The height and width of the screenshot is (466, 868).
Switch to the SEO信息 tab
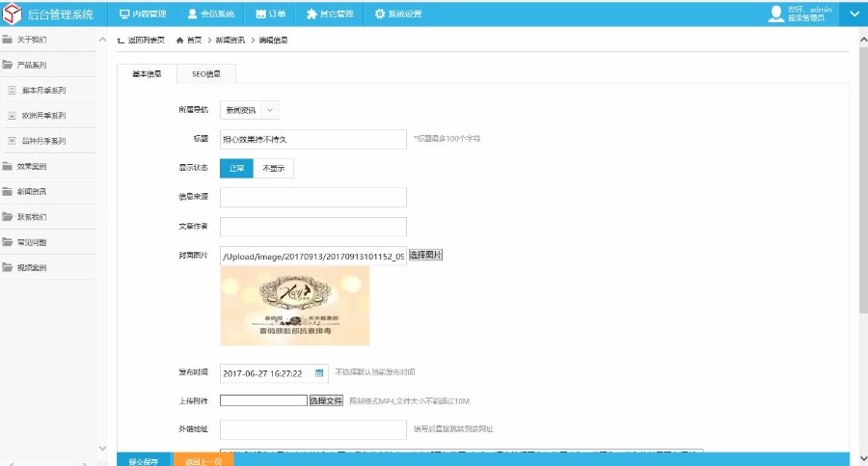[x=206, y=74]
